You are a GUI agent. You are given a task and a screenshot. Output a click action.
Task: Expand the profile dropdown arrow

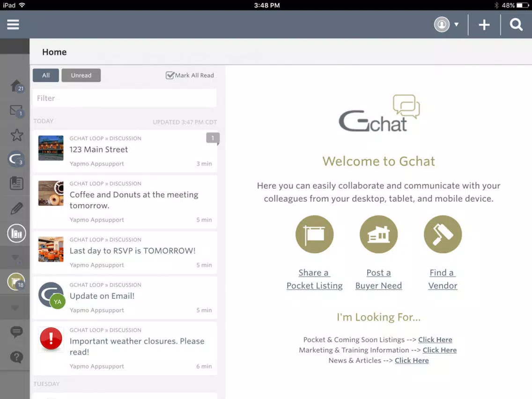[456, 24]
